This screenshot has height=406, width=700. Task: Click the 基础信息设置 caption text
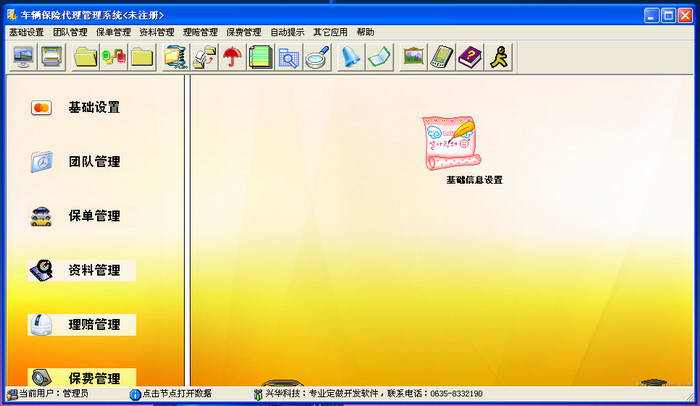coord(475,180)
